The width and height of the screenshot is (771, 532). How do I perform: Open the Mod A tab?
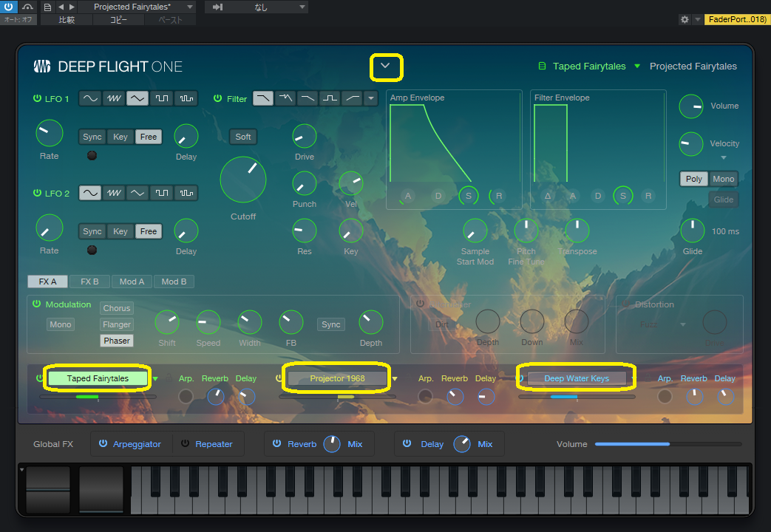point(132,282)
